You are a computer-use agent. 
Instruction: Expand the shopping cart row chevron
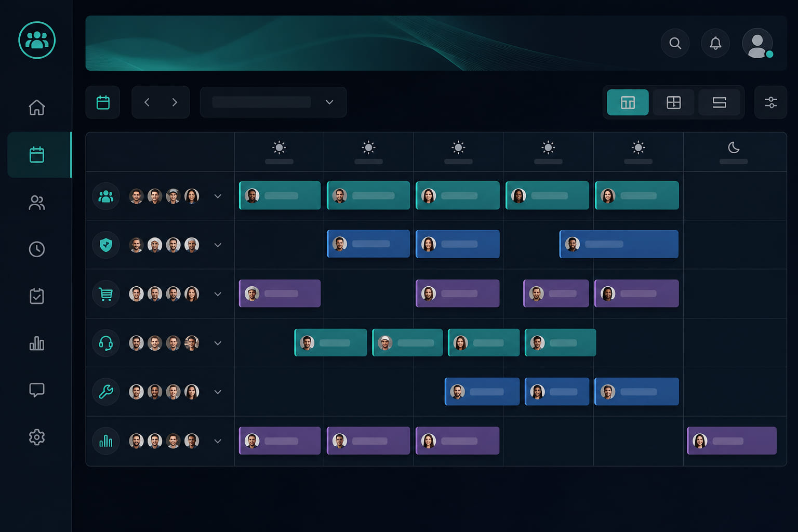pyautogui.click(x=218, y=294)
